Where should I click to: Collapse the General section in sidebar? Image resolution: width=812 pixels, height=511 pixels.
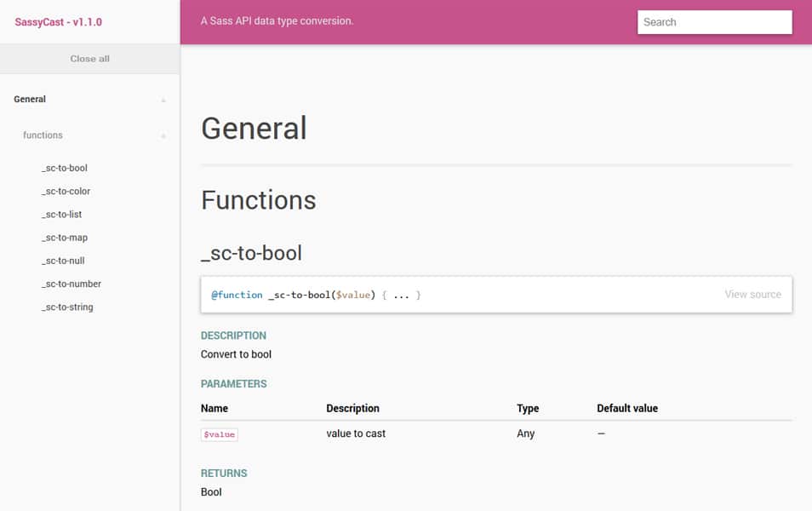pos(29,99)
